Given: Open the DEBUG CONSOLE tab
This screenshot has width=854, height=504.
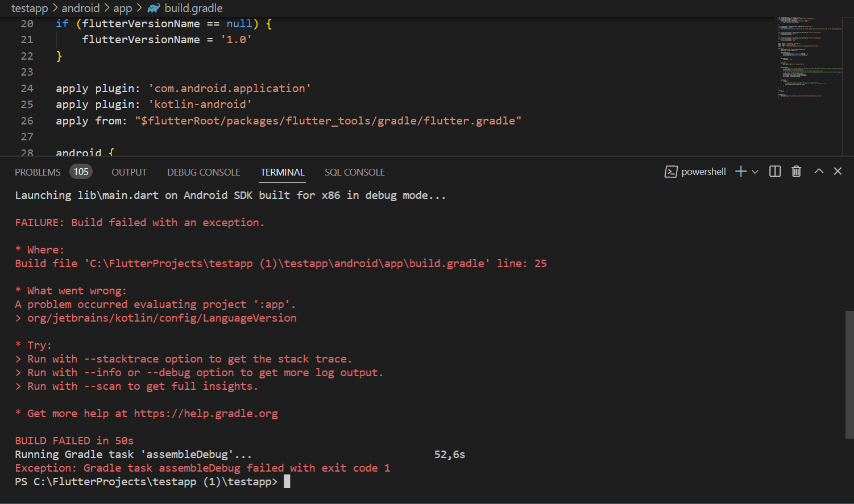Looking at the screenshot, I should click(x=203, y=172).
